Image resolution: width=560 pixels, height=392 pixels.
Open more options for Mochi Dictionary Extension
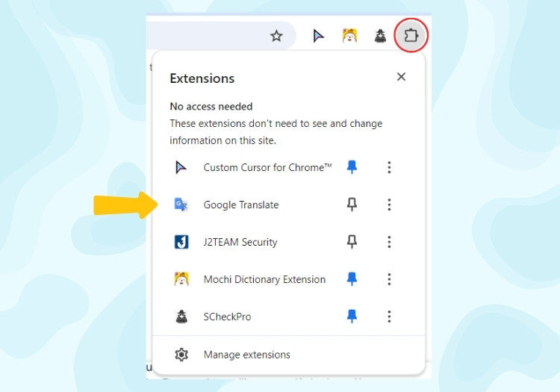[389, 279]
